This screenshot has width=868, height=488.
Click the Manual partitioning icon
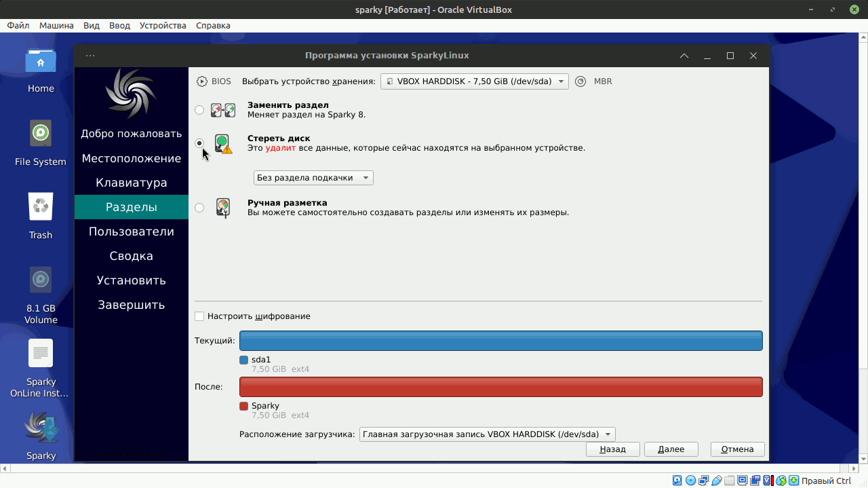[223, 208]
